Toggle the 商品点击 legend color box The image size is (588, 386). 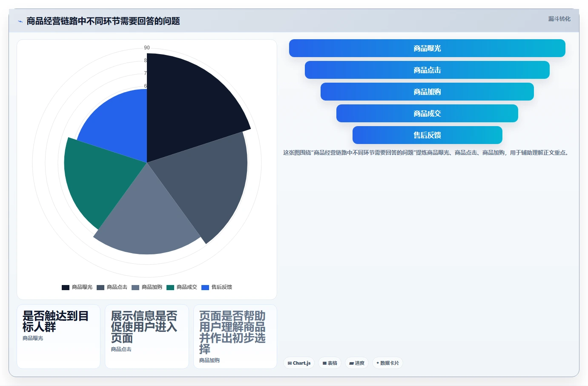pyautogui.click(x=100, y=288)
